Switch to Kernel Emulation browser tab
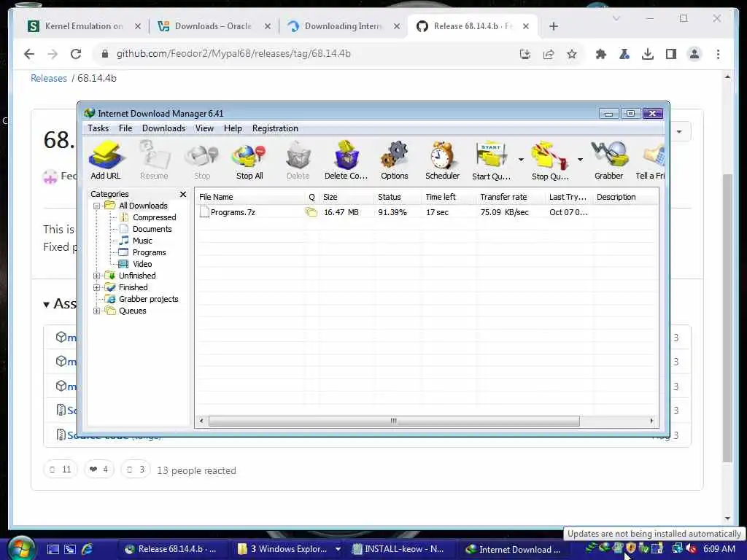Image resolution: width=747 pixels, height=560 pixels. [x=85, y=26]
